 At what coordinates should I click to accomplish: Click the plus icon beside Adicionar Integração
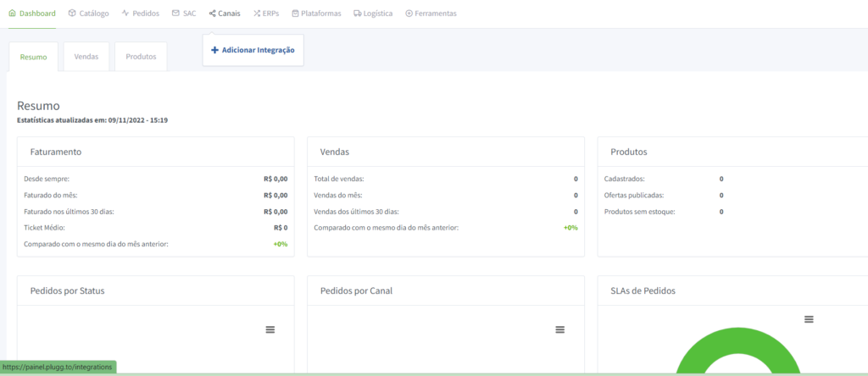214,50
